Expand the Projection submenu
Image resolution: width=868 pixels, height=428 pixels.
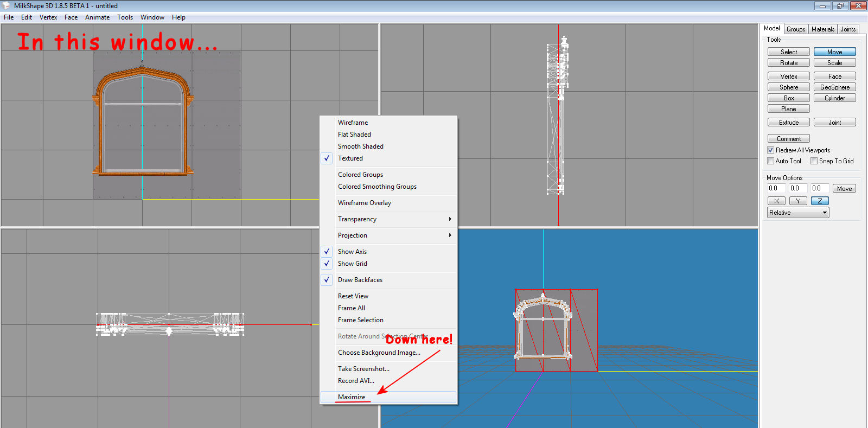(388, 235)
